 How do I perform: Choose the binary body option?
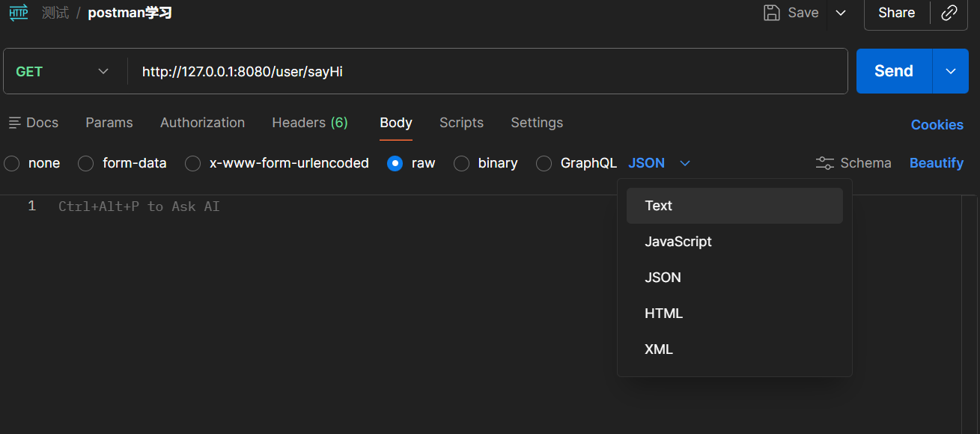click(462, 163)
